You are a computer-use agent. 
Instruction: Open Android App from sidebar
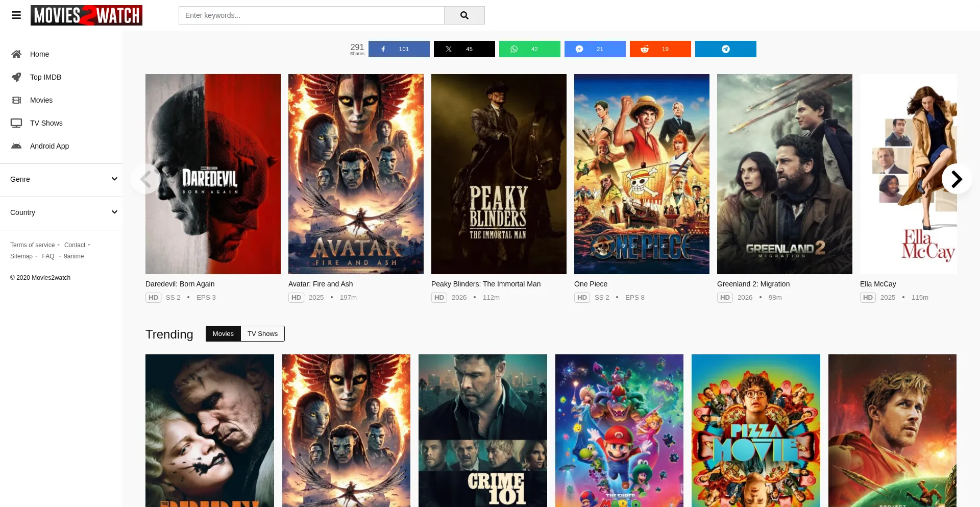(x=50, y=146)
